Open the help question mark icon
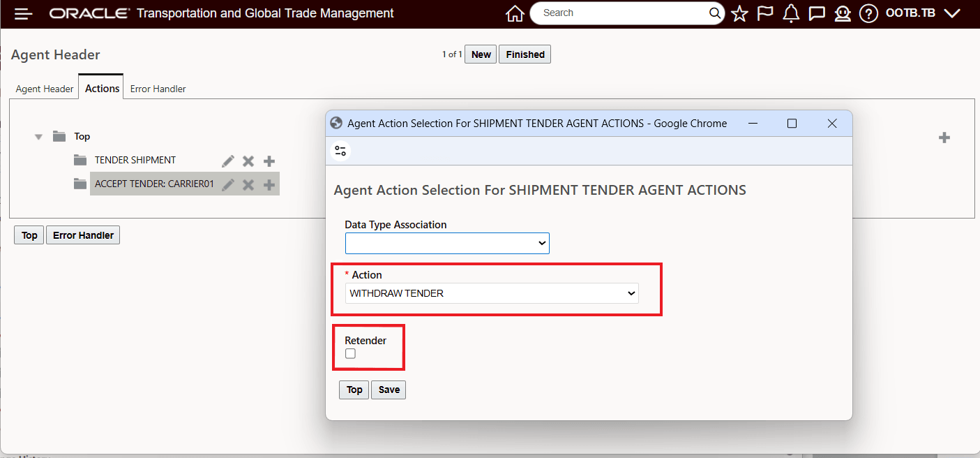This screenshot has height=458, width=980. point(868,13)
